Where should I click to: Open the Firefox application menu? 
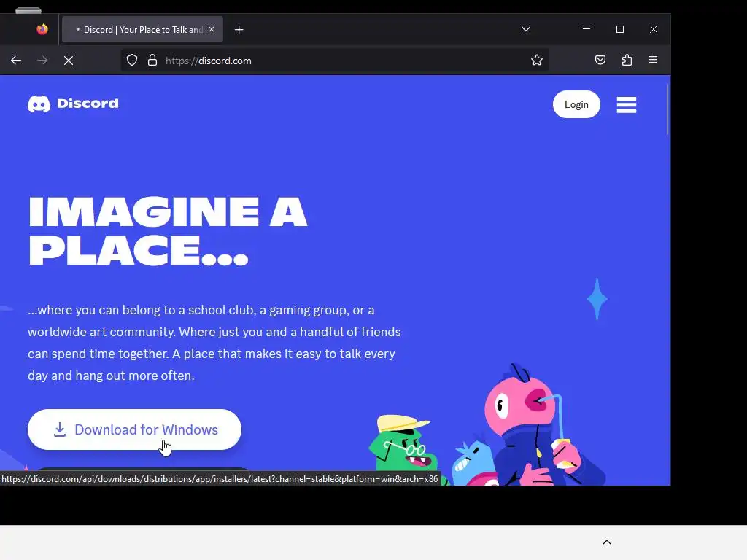[653, 60]
